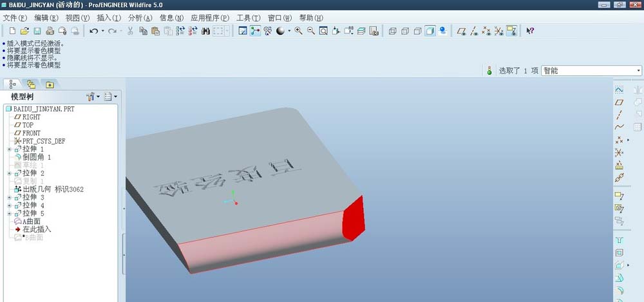Select the Shell tool in right toolbar
Screen dimensions: 644x302
[619, 252]
